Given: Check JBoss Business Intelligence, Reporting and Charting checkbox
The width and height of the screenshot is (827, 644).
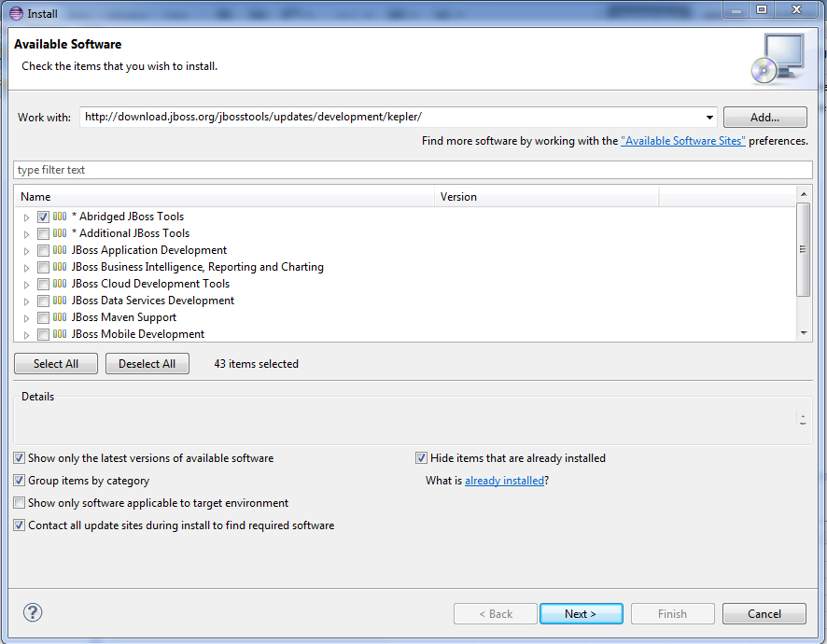Looking at the screenshot, I should tap(43, 268).
